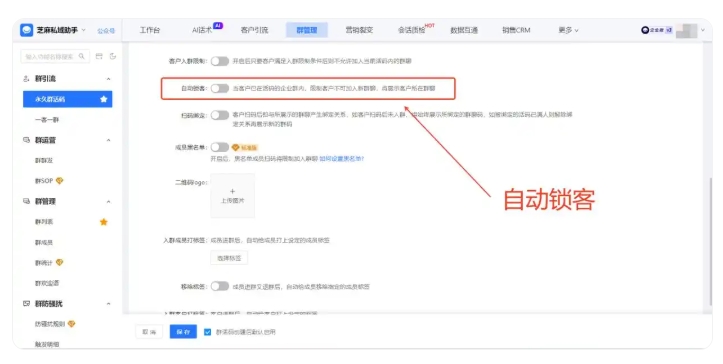723x364 pixels.
Task: Click the 上传图片 logo upload box
Action: tap(232, 196)
